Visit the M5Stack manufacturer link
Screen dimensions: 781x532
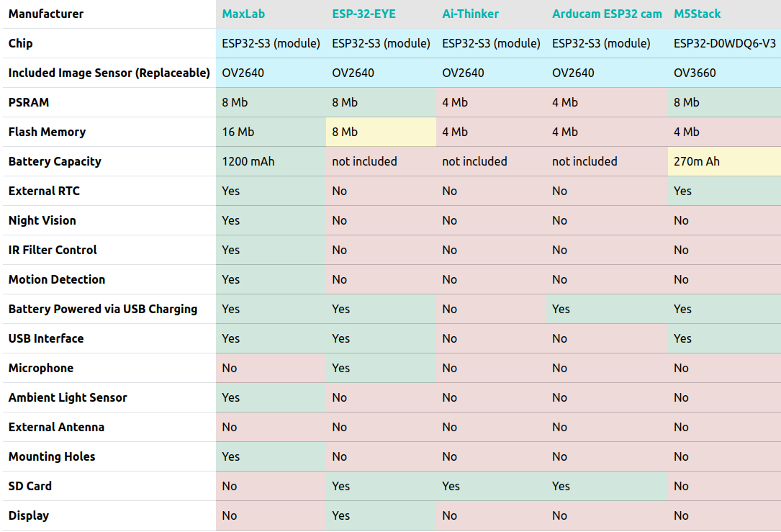pos(697,14)
